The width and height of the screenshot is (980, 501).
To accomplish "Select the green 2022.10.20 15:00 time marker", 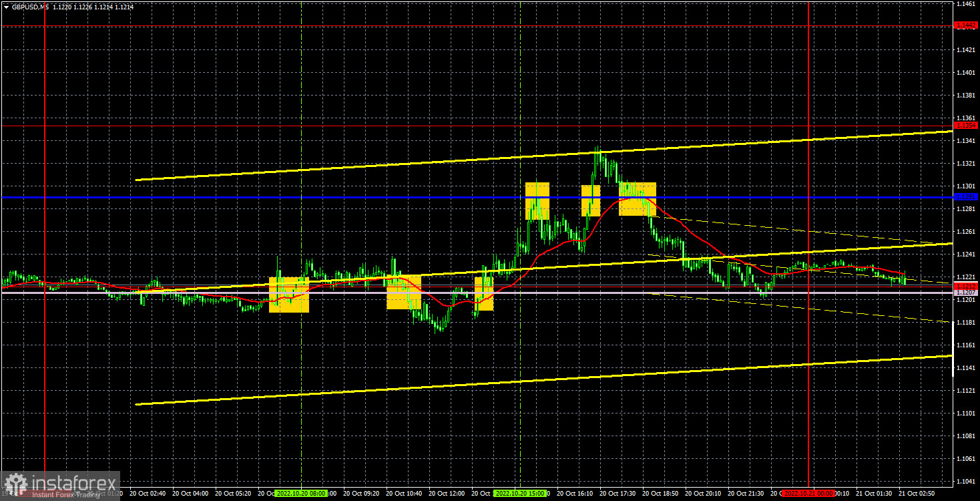I will (519, 493).
